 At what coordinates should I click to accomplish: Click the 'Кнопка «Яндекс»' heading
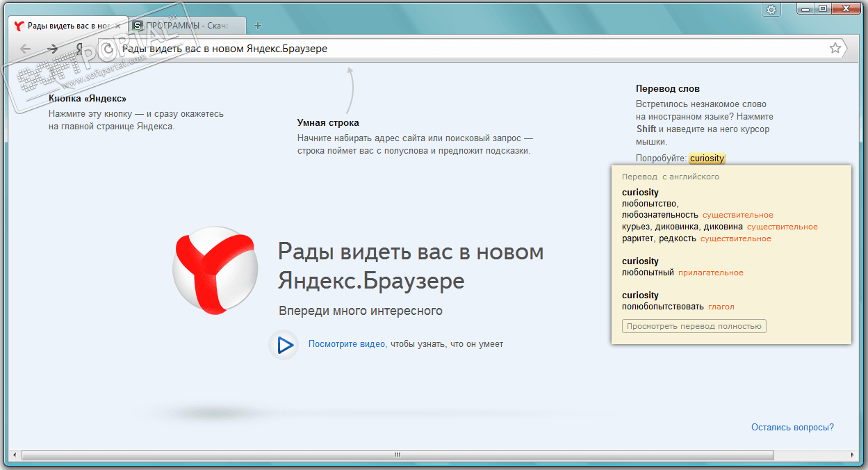pyautogui.click(x=88, y=99)
